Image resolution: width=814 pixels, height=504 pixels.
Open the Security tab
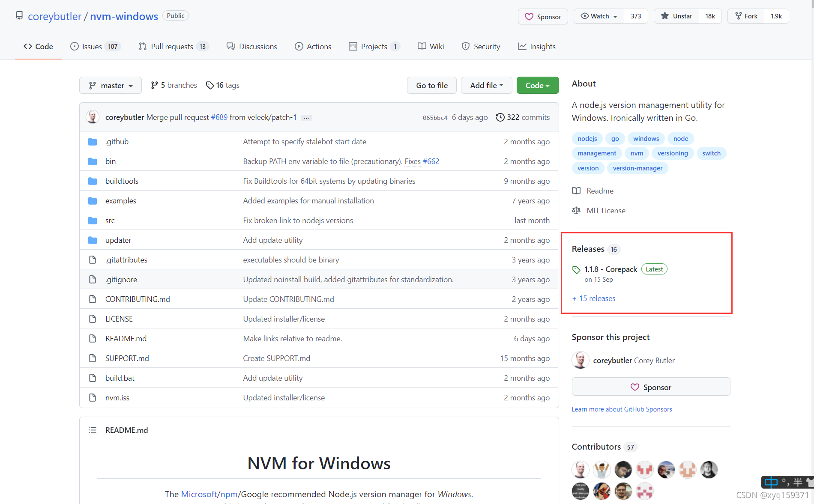tap(481, 46)
